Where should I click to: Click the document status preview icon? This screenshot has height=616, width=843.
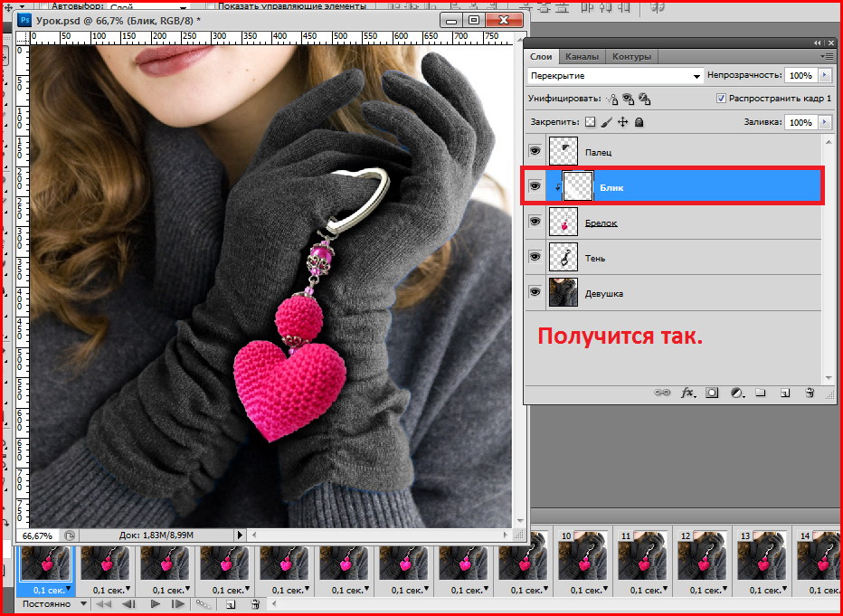coord(70,535)
